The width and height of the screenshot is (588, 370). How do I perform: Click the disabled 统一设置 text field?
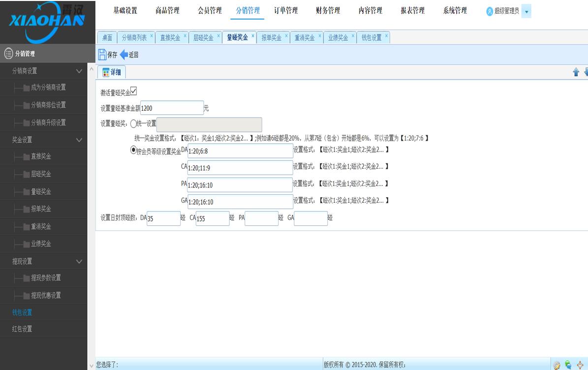tap(209, 124)
